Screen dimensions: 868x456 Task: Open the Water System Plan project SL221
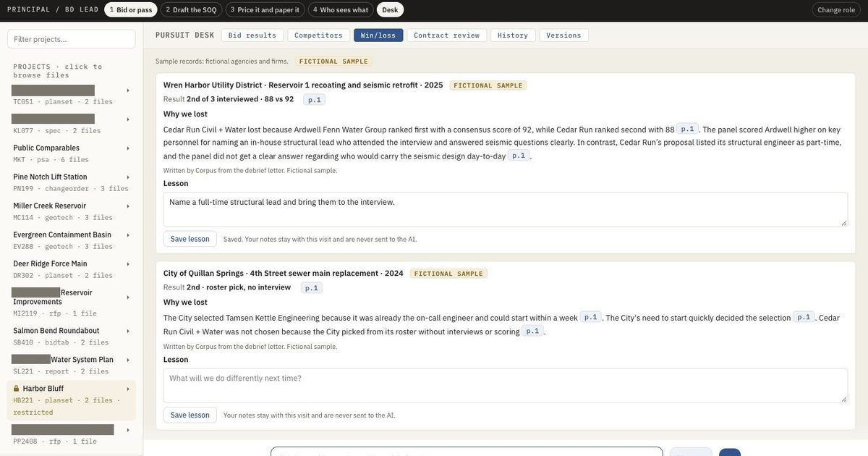point(72,365)
